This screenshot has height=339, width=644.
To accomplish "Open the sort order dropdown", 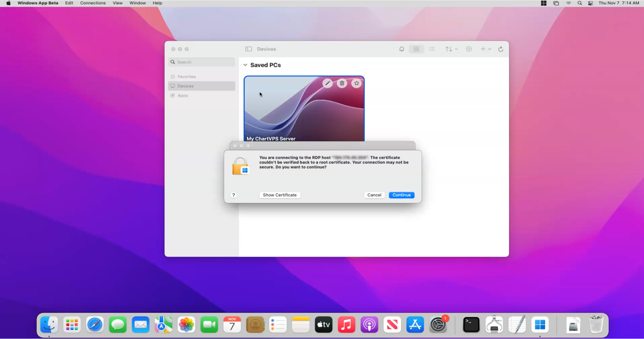I will (451, 49).
